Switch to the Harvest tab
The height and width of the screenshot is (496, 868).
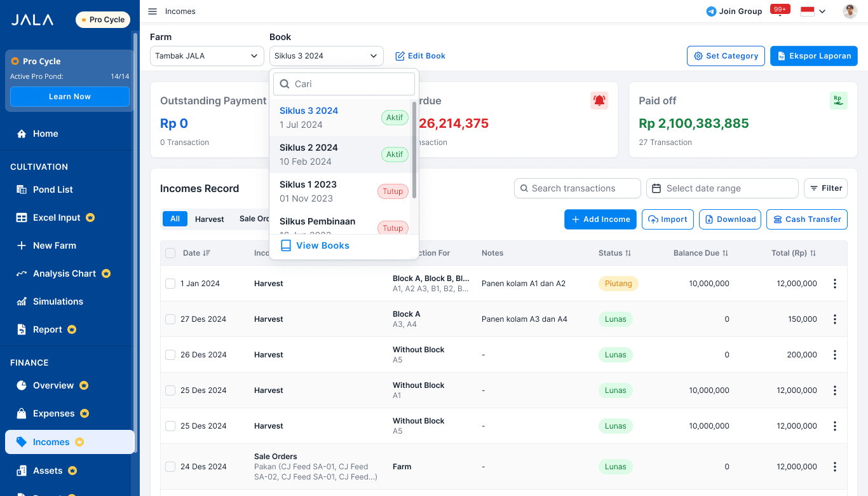click(210, 219)
